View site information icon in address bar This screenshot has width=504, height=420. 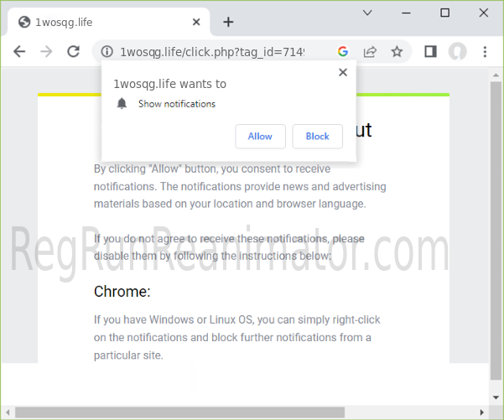click(107, 51)
